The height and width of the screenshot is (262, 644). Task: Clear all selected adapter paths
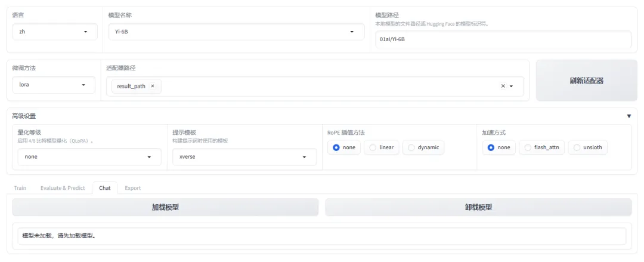coord(503,86)
